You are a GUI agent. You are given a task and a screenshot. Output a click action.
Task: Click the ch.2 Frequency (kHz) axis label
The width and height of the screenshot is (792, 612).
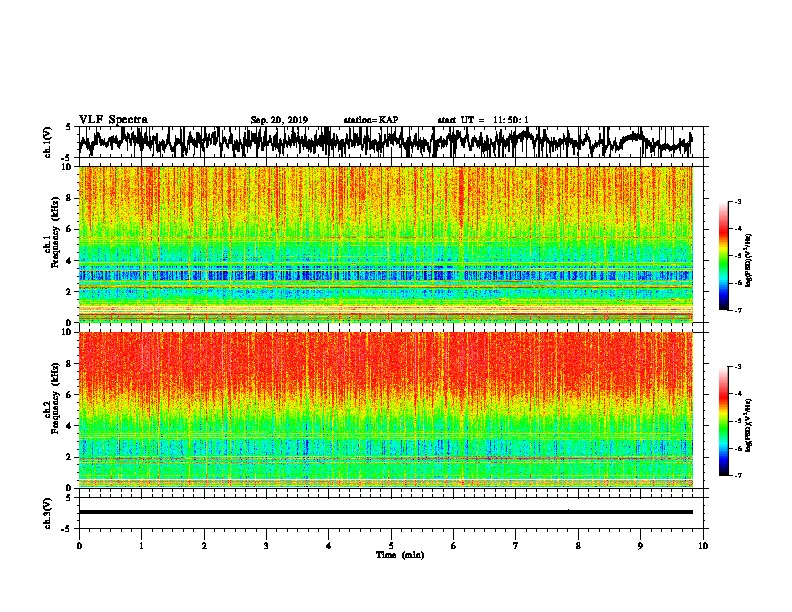[53, 398]
